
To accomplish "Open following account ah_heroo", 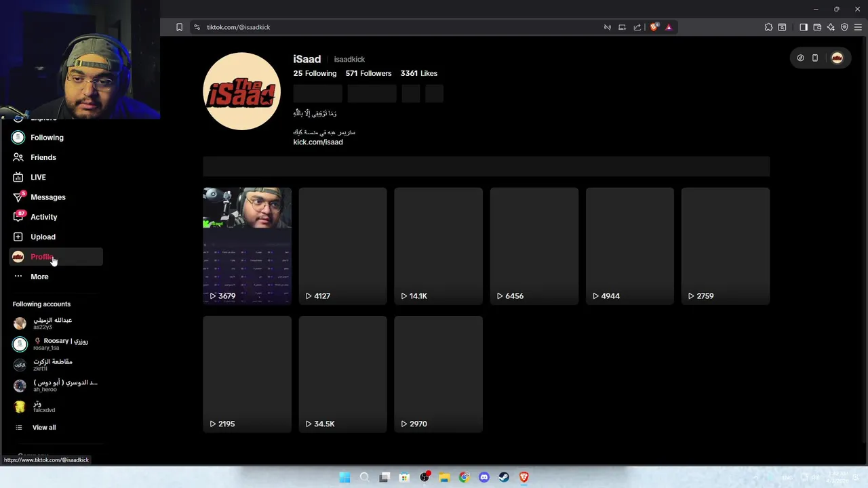I will 56,386.
